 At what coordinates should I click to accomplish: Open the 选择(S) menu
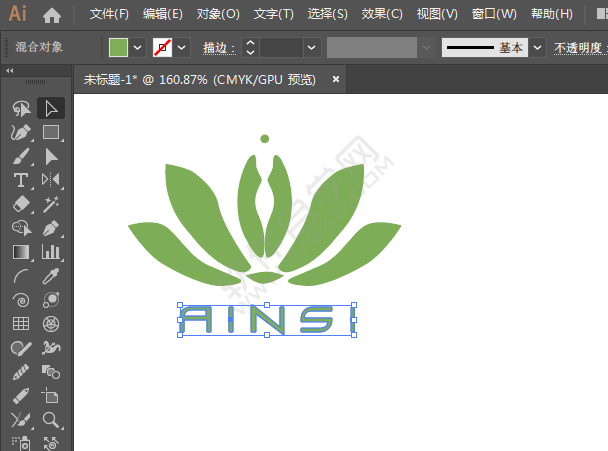(x=328, y=14)
